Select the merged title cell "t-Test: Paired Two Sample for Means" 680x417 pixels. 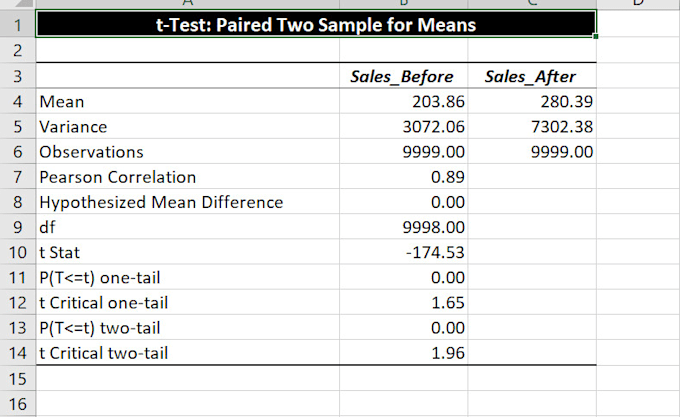point(316,24)
